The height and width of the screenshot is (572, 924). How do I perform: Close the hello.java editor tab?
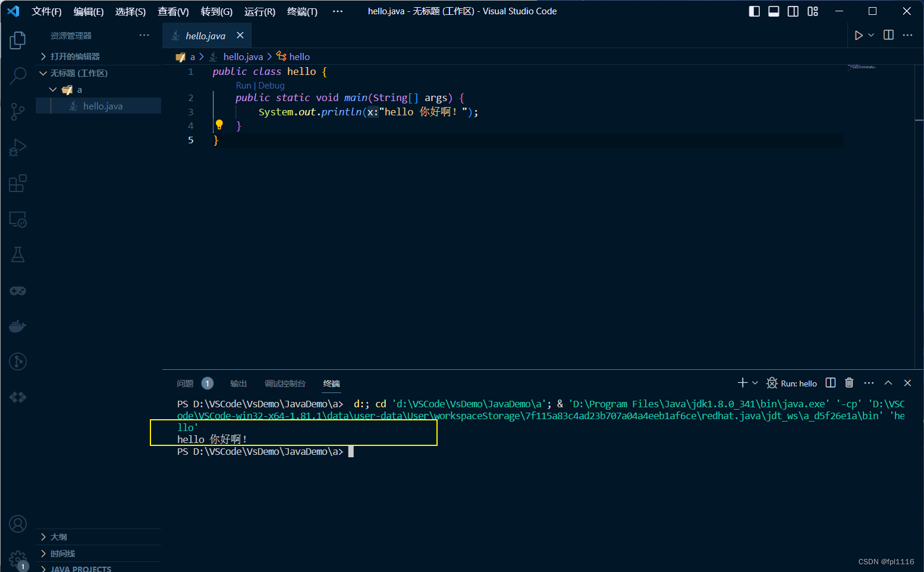coord(240,35)
